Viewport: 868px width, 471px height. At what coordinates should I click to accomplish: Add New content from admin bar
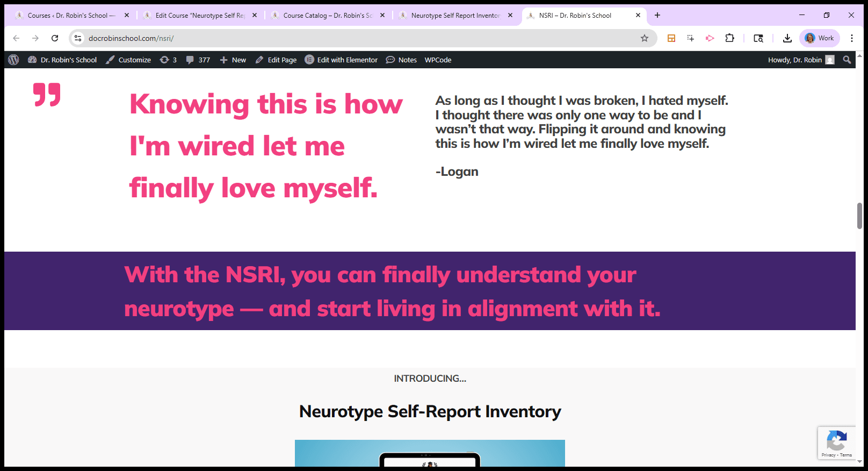tap(233, 60)
